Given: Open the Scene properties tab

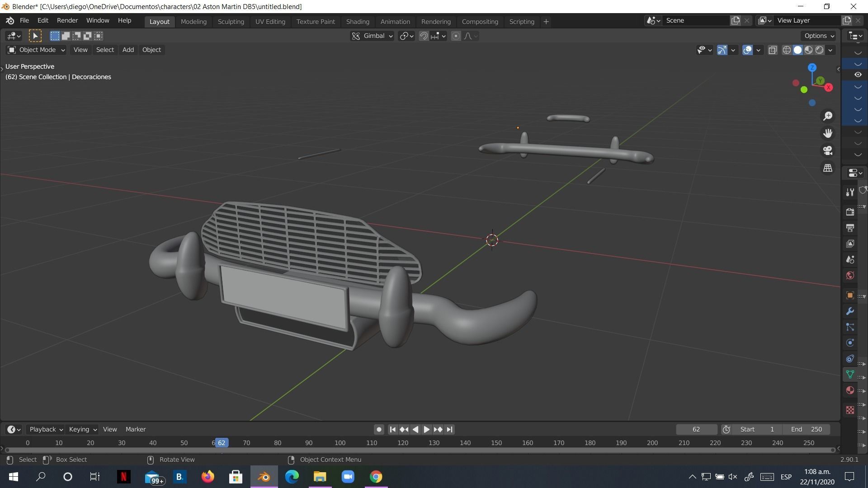Looking at the screenshot, I should coord(850,259).
